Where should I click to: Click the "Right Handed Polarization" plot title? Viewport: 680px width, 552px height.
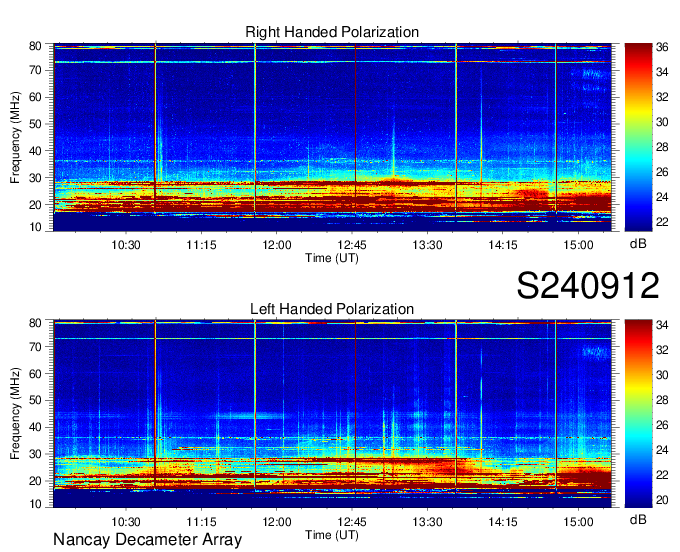point(332,32)
